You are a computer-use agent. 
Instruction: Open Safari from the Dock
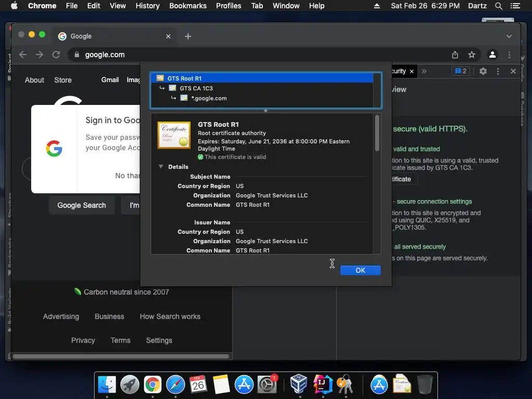pyautogui.click(x=176, y=384)
